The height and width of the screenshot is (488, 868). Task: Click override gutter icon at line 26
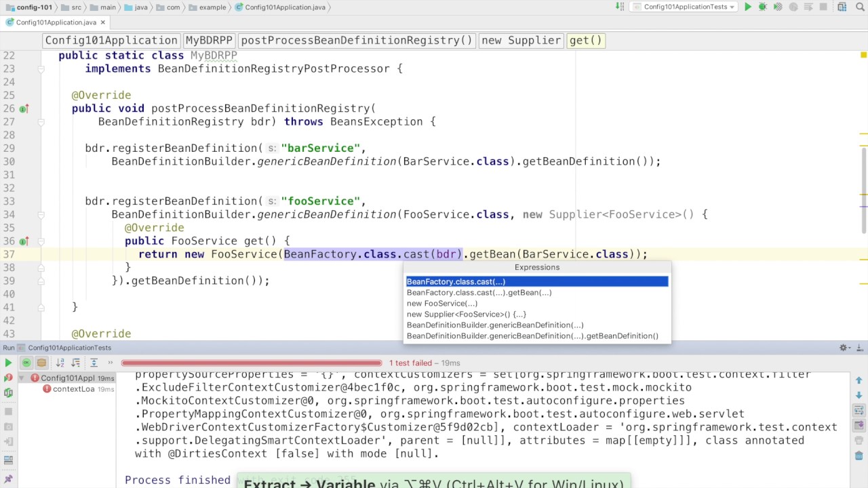click(x=24, y=108)
